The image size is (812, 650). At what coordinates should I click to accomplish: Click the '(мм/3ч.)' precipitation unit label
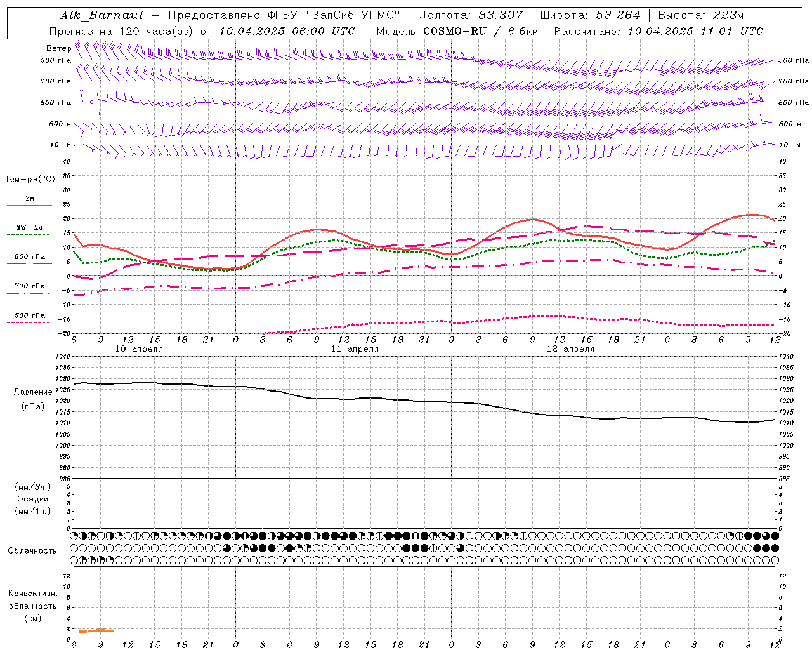pos(33,487)
